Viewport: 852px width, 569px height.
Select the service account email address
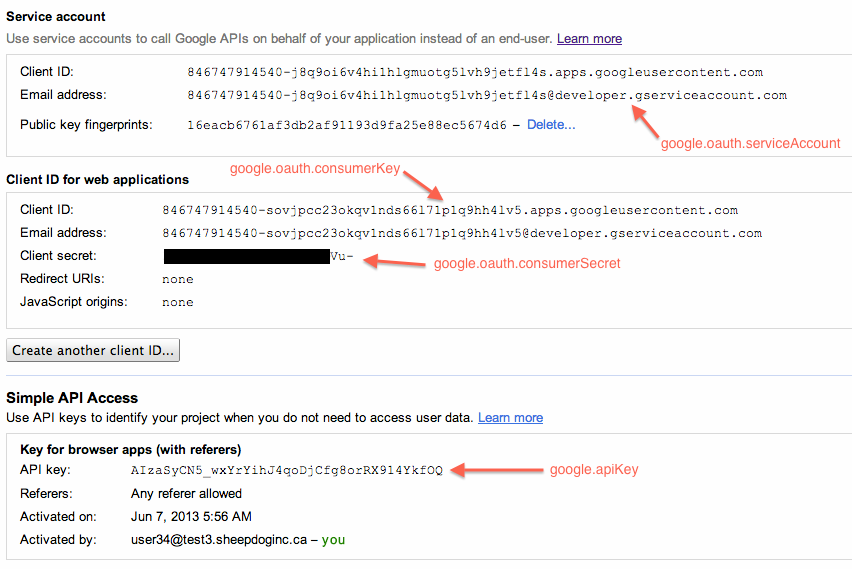pos(487,95)
